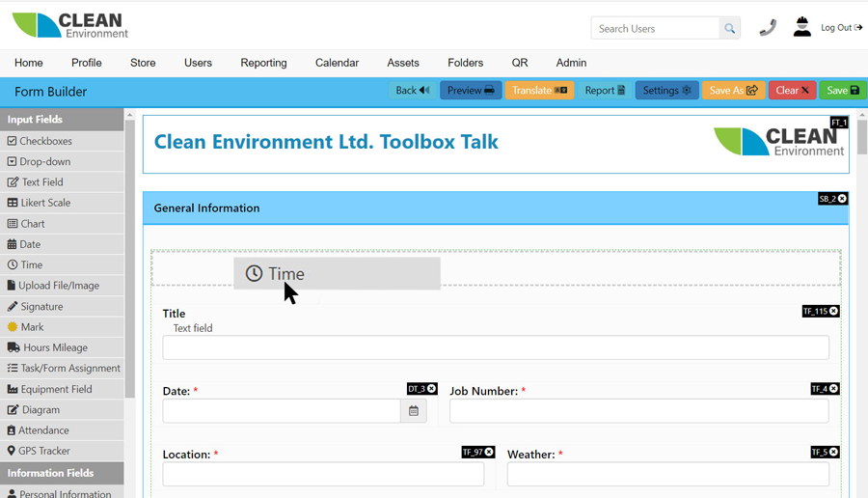Click the Search Users field
The image size is (868, 498).
coord(656,28)
